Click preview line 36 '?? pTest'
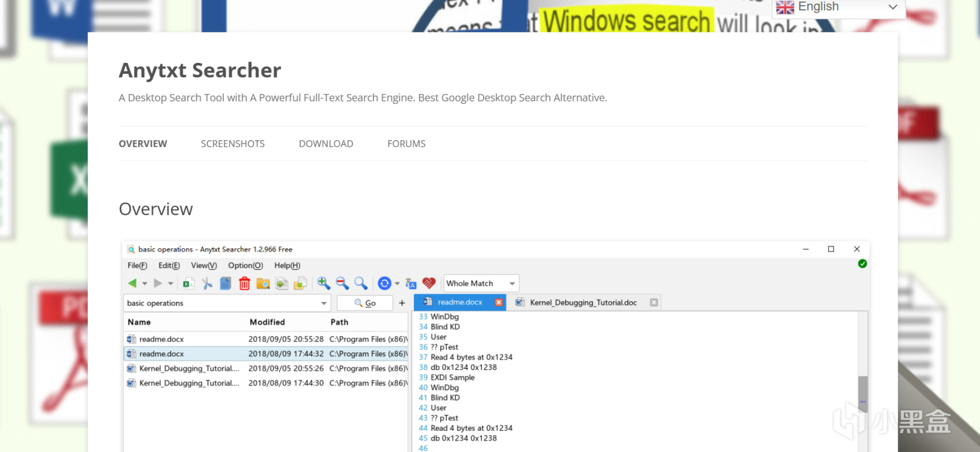980x452 pixels. (444, 347)
